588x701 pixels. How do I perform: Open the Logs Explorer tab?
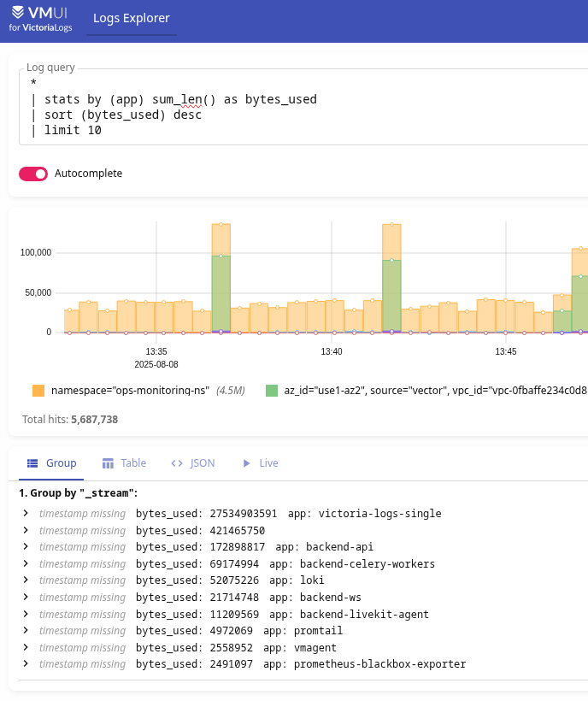point(132,18)
